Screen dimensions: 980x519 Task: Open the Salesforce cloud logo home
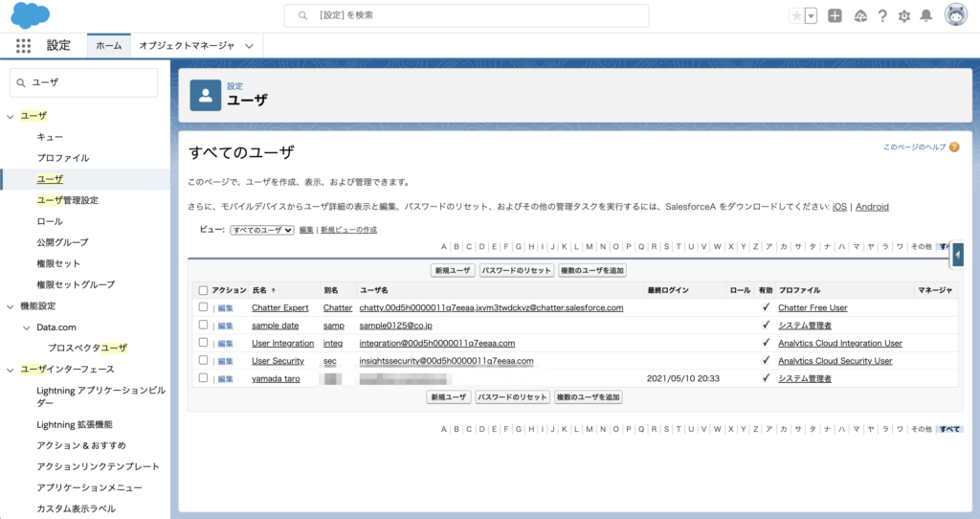30,15
